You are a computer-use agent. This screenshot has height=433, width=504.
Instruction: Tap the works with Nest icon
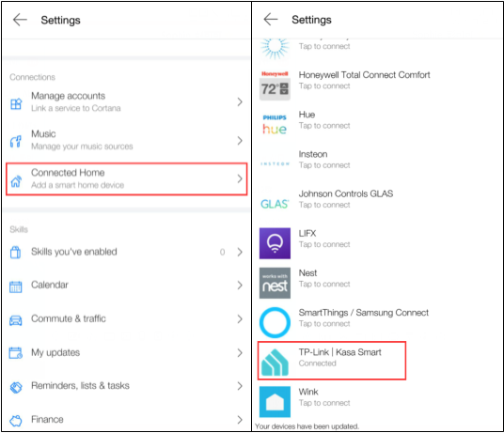click(x=275, y=283)
